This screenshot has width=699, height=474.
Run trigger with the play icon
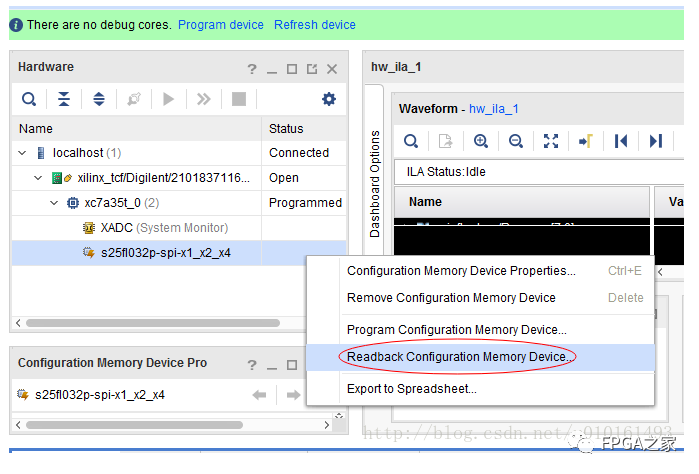tap(169, 99)
